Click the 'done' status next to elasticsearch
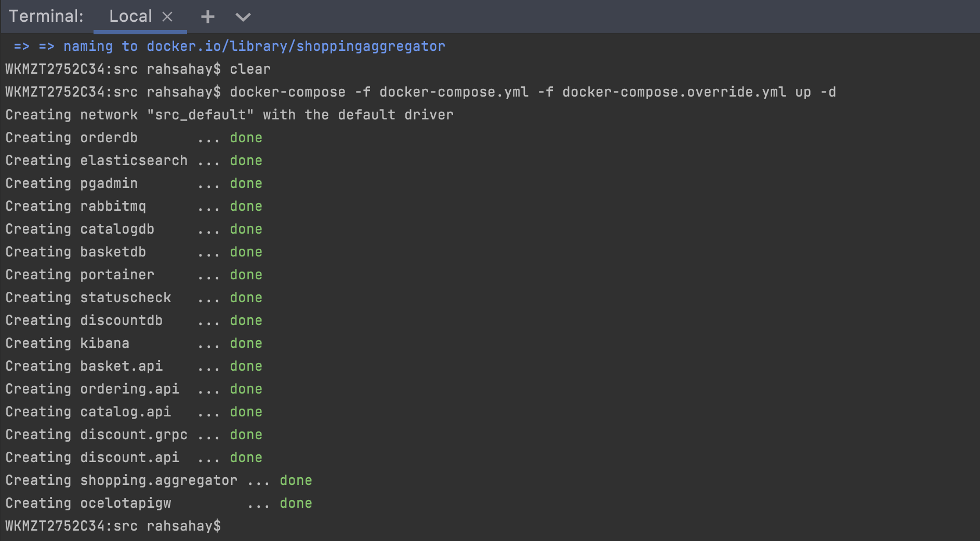 tap(246, 160)
